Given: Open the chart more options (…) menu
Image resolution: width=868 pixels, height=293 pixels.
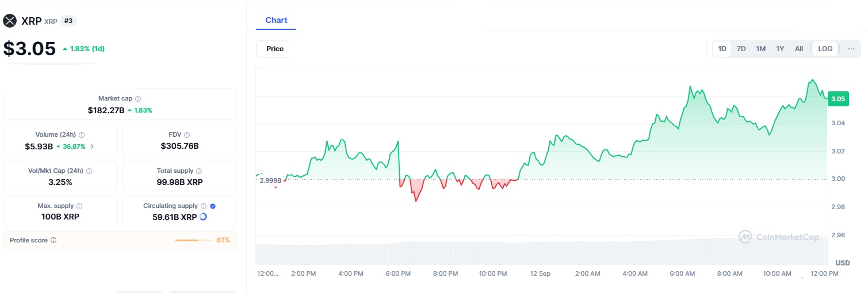Looking at the screenshot, I should click(x=851, y=49).
